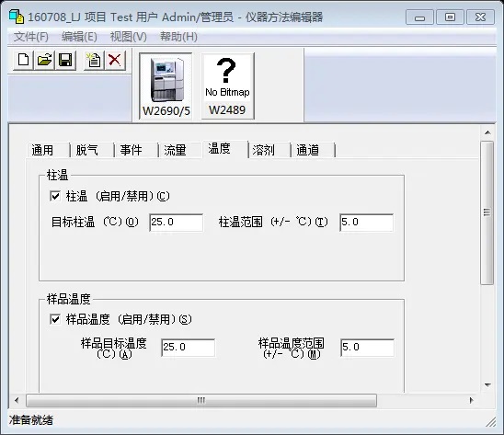Open the 视图(V) menu

tap(128, 37)
